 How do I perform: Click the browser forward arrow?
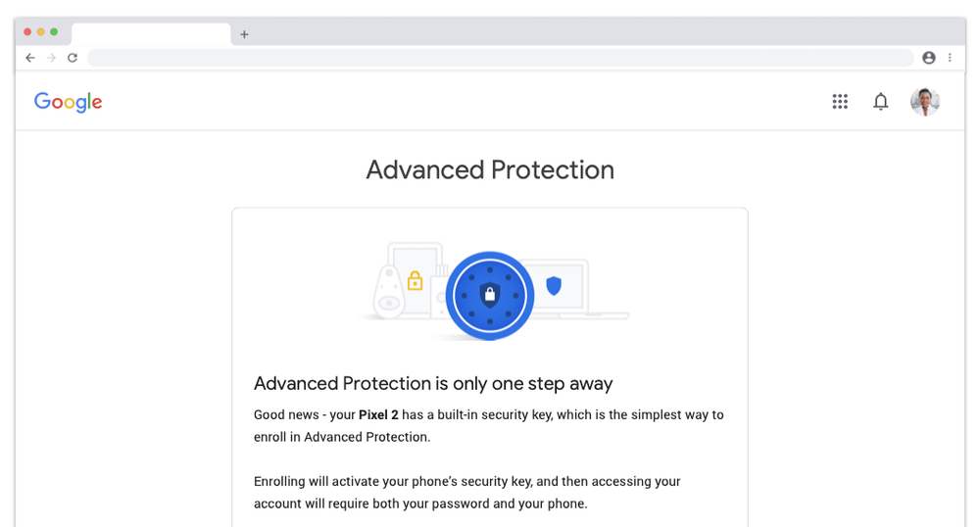(51, 58)
